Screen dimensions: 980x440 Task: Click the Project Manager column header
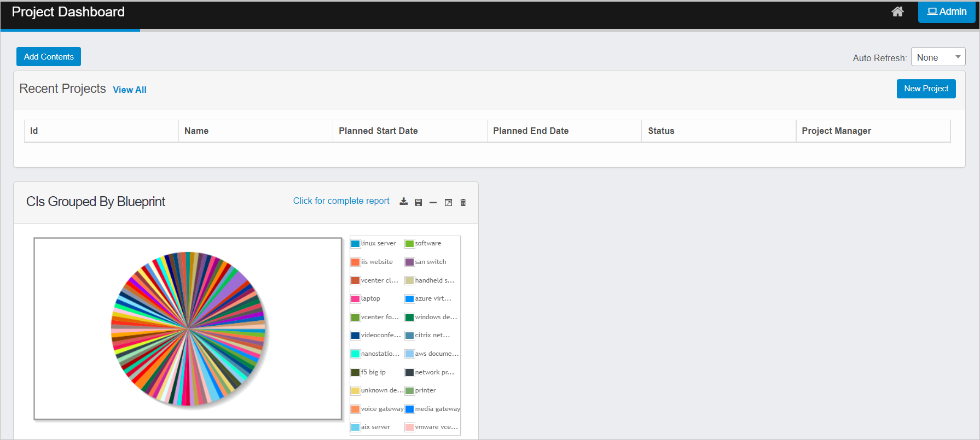[836, 131]
